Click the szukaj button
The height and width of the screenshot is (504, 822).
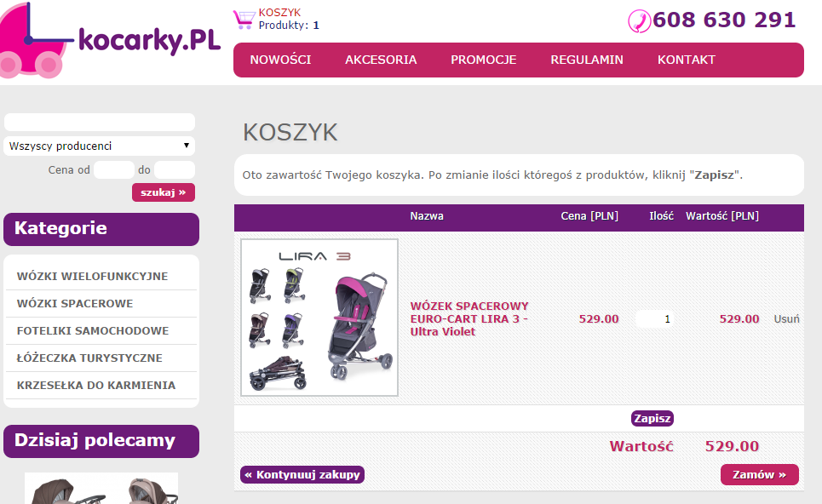(163, 192)
